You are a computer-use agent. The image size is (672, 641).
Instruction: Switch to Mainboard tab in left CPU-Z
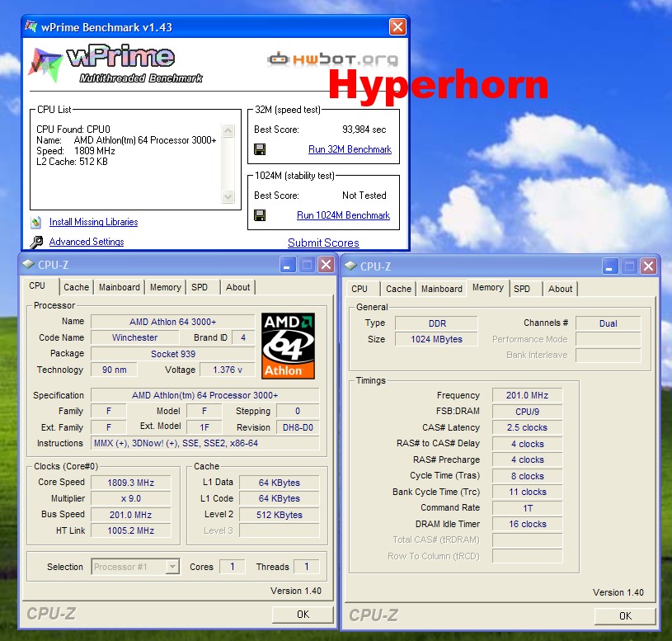(x=119, y=287)
